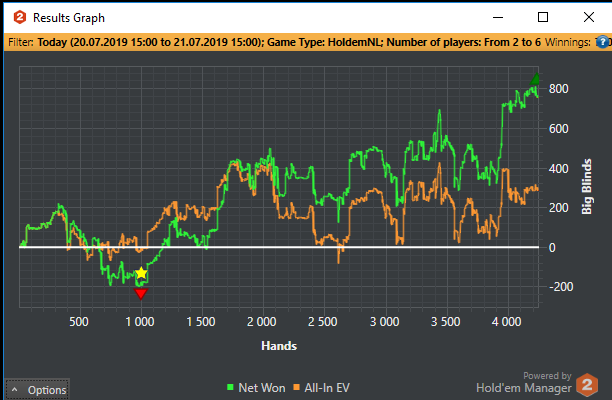
Task: Click the blue help question mark icon
Action: coord(603,42)
